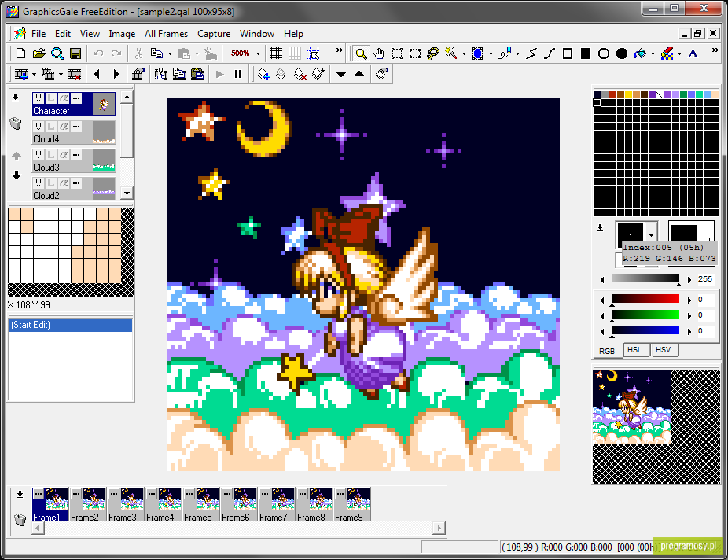The width and height of the screenshot is (728, 560).
Task: Create a new image file
Action: pos(20,53)
